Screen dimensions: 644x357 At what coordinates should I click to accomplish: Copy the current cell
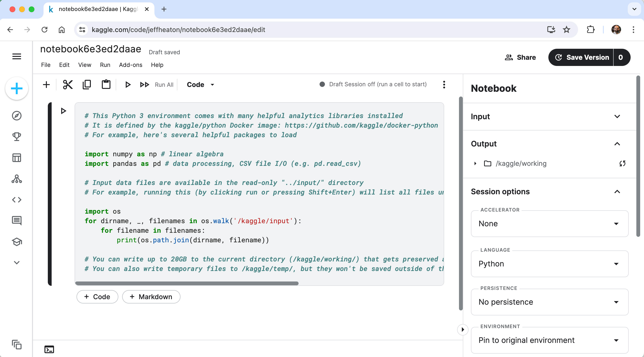coord(87,85)
